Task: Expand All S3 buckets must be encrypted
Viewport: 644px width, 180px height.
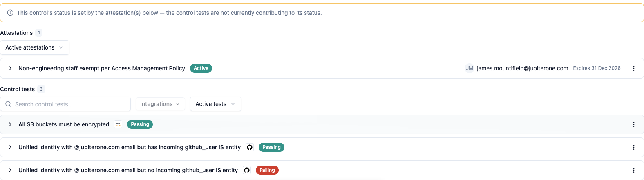Action: coord(10,124)
